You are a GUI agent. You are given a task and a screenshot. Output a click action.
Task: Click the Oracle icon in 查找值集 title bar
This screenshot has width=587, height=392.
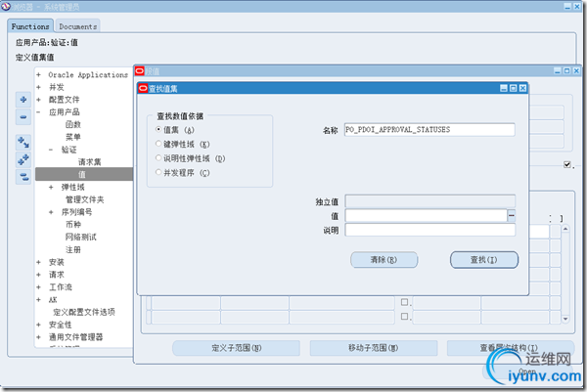click(143, 88)
